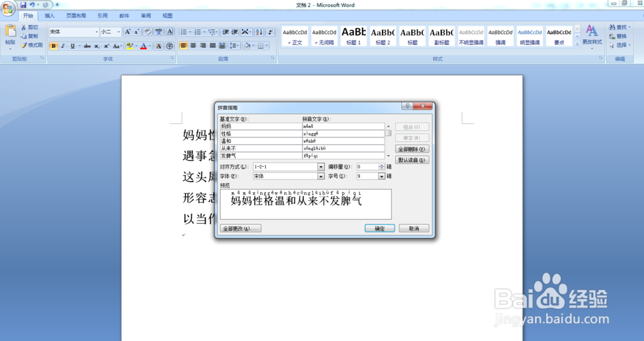Click Undo in the Quick Access Toolbar
The width and height of the screenshot is (644, 341).
[x=32, y=5]
